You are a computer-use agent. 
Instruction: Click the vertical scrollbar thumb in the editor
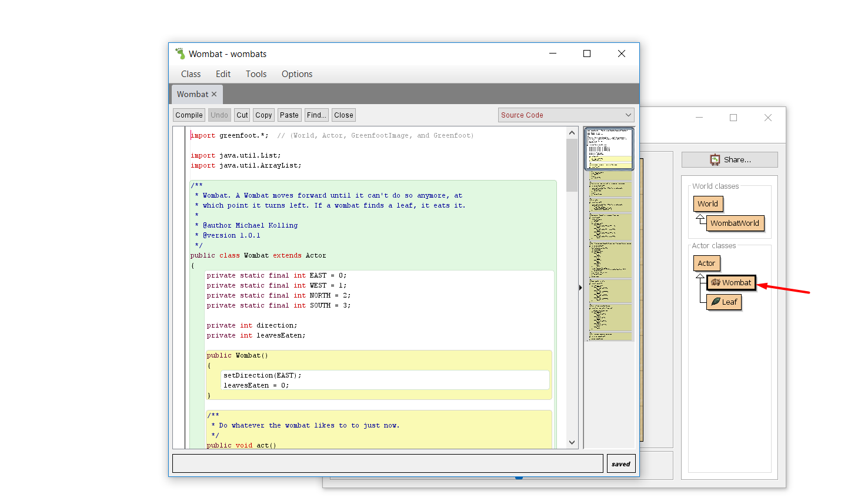click(572, 165)
